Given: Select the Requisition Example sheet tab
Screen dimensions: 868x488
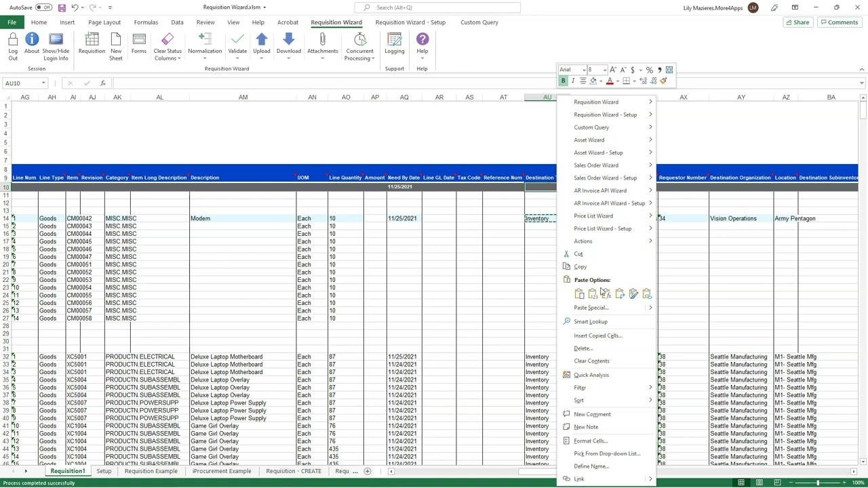Looking at the screenshot, I should pyautogui.click(x=151, y=471).
